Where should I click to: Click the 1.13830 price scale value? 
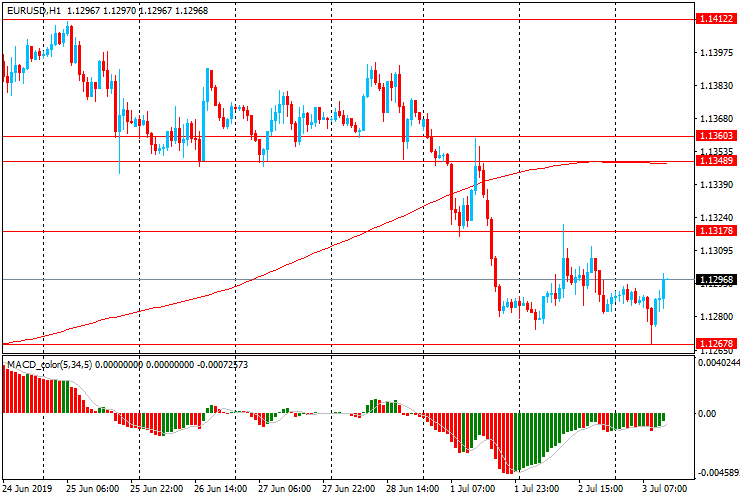pos(717,86)
